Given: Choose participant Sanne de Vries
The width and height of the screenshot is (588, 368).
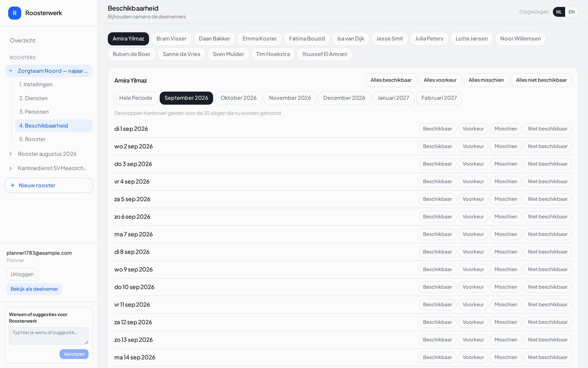Looking at the screenshot, I should click(x=182, y=54).
